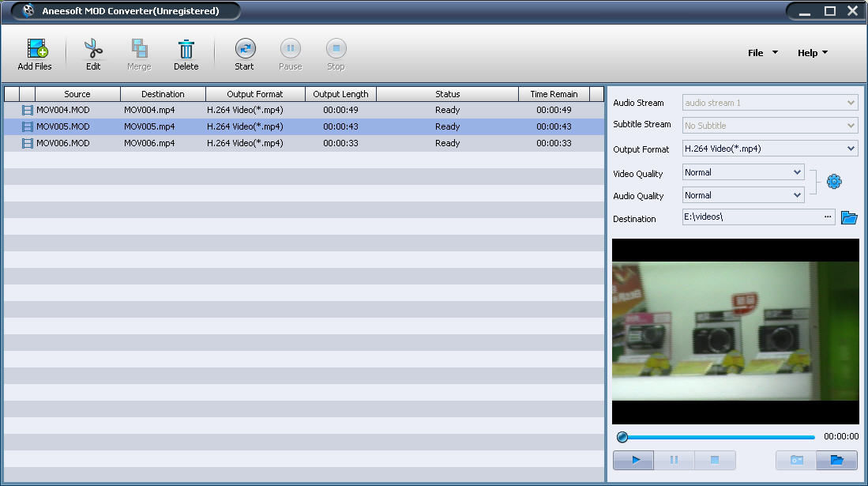The width and height of the screenshot is (868, 486).
Task: Click MOV006.mp4 destination cell
Action: pyautogui.click(x=149, y=144)
